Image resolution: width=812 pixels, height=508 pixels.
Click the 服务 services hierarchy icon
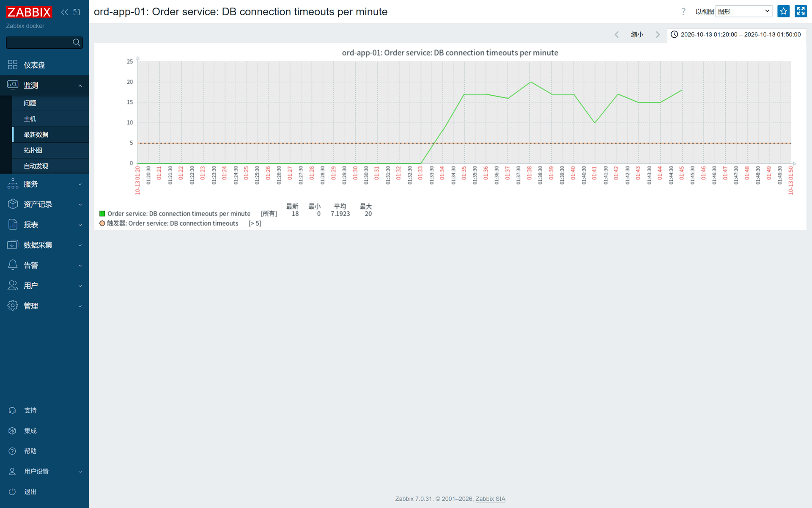13,184
